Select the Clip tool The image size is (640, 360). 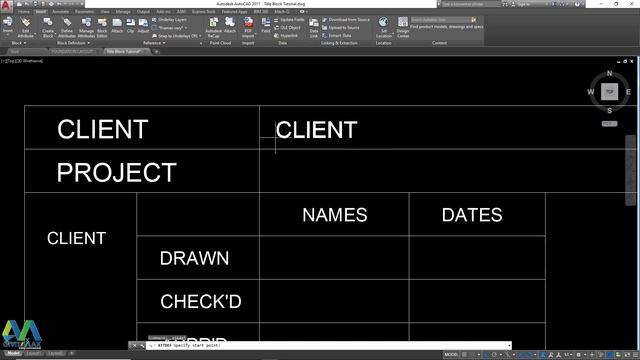(131, 24)
